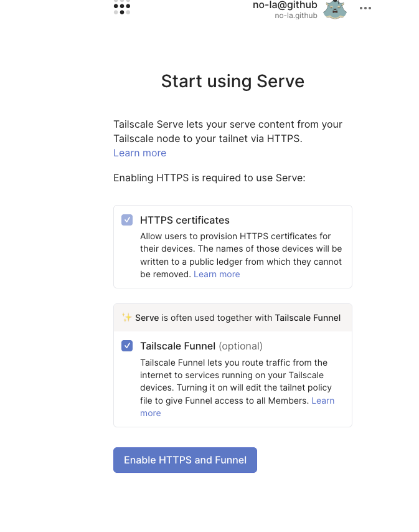Click the HTTPS certificates description paragraph
The image size is (419, 532).
(x=241, y=255)
